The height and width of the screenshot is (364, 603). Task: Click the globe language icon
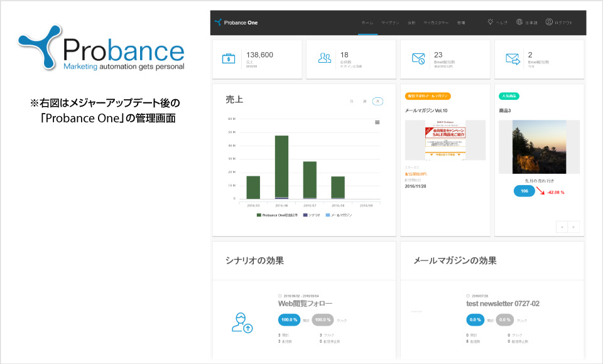(x=519, y=22)
